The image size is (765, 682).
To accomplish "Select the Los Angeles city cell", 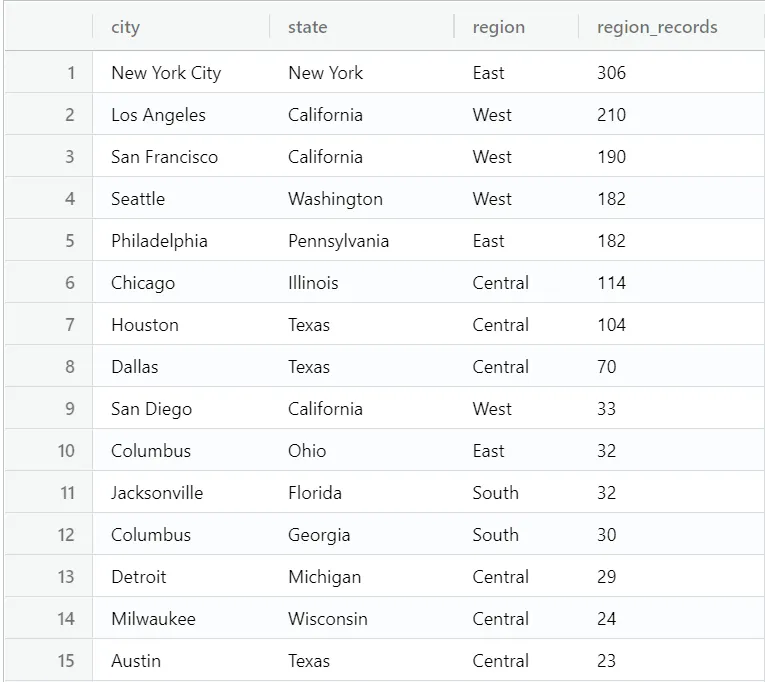I will (x=158, y=115).
